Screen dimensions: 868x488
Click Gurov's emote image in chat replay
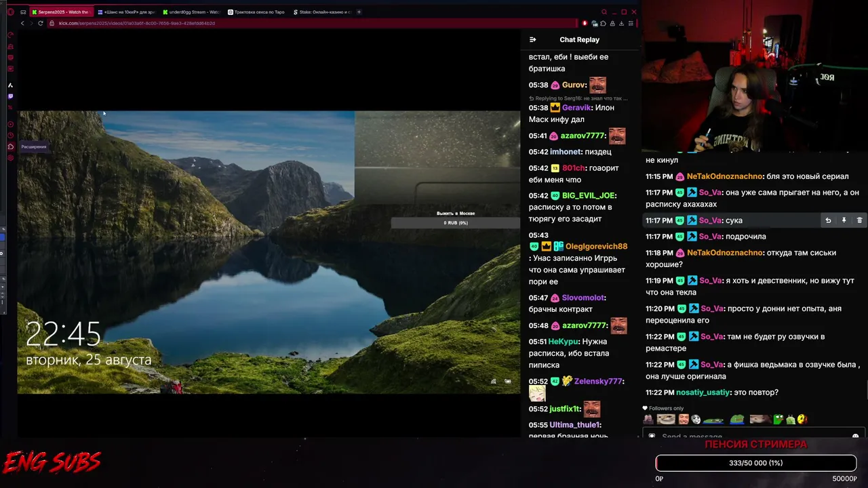(x=597, y=85)
